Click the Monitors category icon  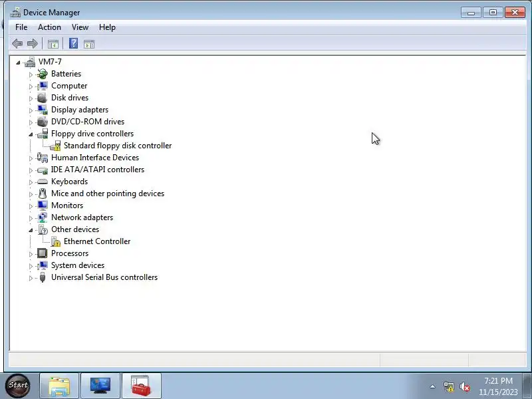[43, 205]
